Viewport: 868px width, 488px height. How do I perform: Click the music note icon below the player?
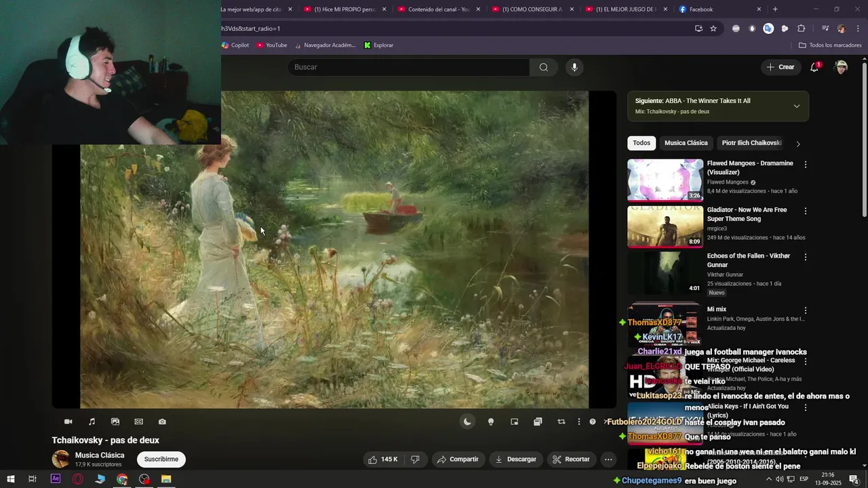[x=92, y=422]
